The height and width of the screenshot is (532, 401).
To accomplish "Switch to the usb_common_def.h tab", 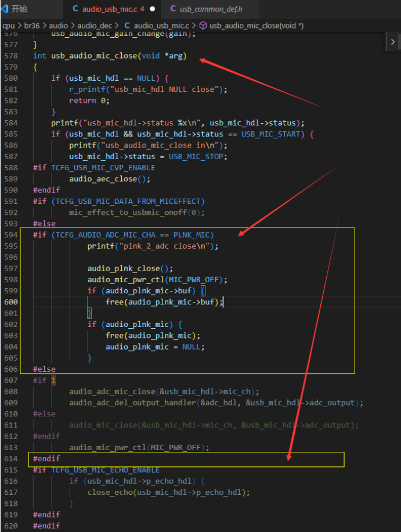I will point(210,9).
